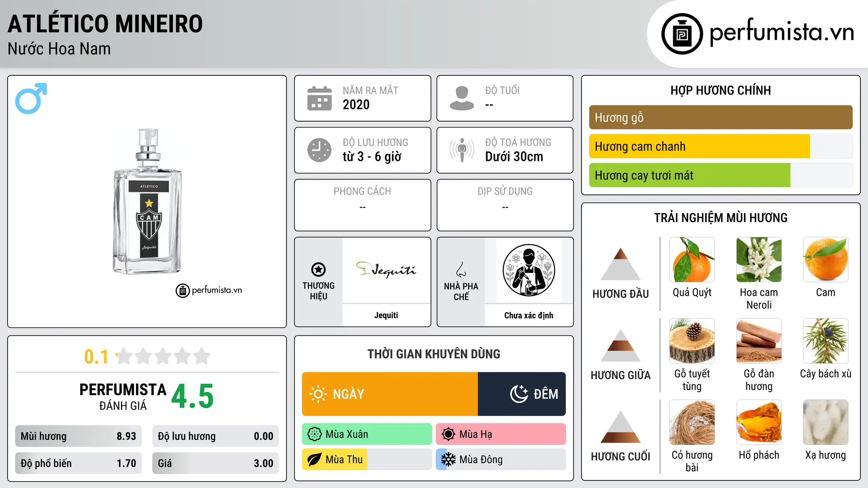The image size is (868, 488).
Task: Click the sun icon in the Ngày bar
Action: (x=318, y=394)
